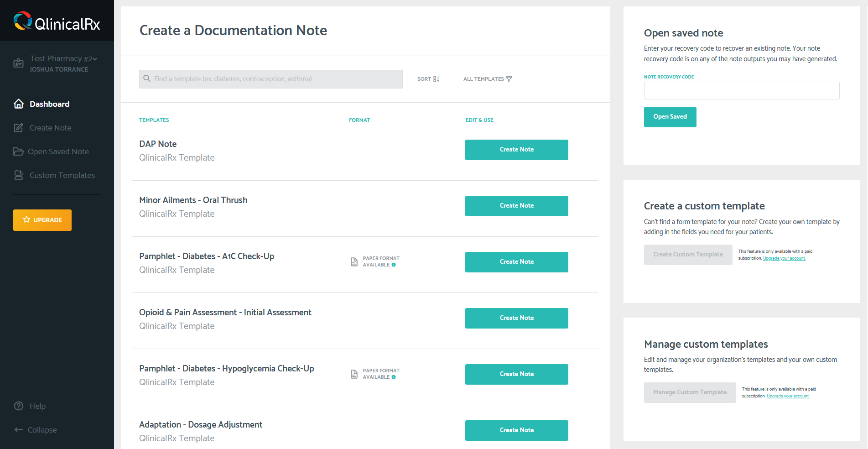Create note for Minor Ailments - Oral Thrush
Image resolution: width=868 pixels, height=449 pixels.
(x=517, y=206)
